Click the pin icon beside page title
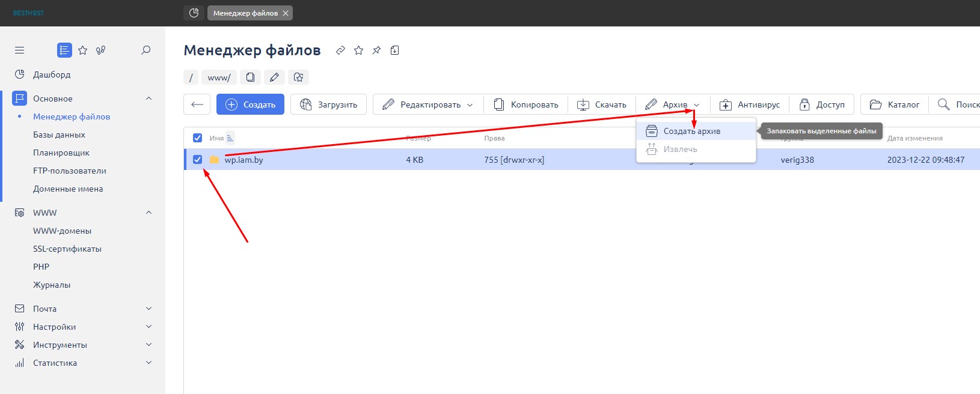The height and width of the screenshot is (394, 980). (x=376, y=50)
